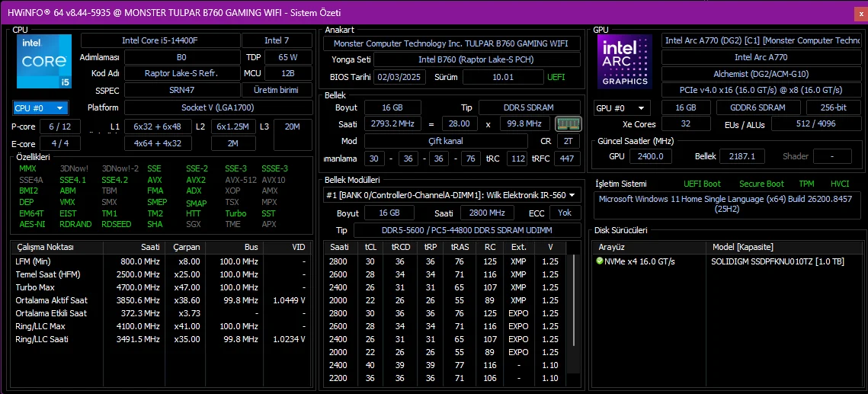868x394 pixels.
Task: Select the Intel Core i5-14400F name field
Action: (x=161, y=40)
